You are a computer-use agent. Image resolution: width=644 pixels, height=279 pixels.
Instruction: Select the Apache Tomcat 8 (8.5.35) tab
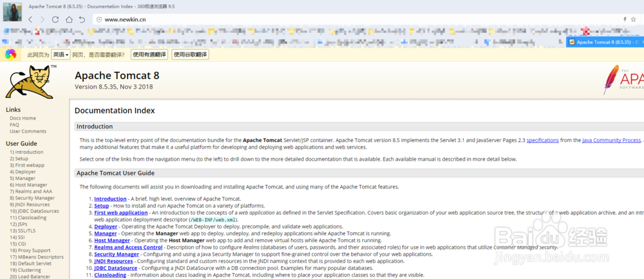[x=605, y=42]
